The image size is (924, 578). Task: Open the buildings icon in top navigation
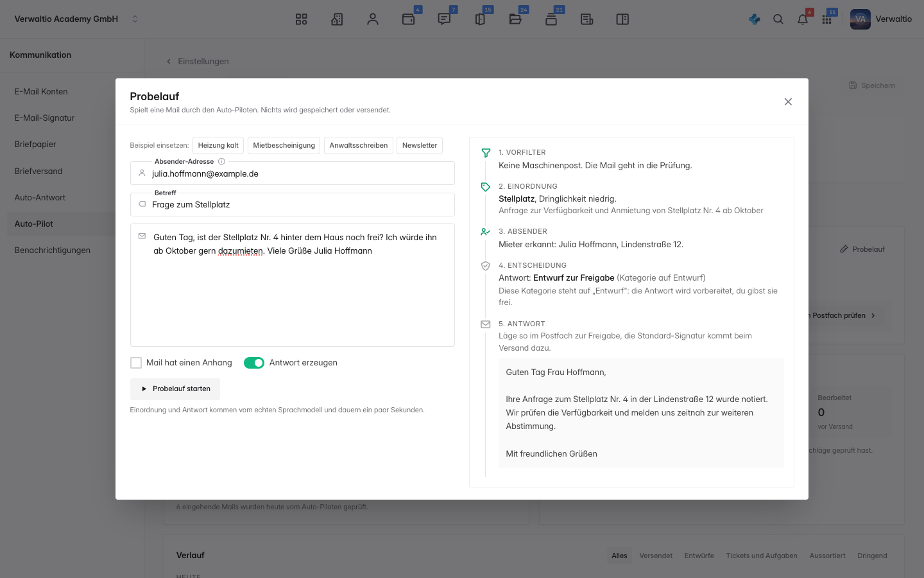pyautogui.click(x=337, y=19)
